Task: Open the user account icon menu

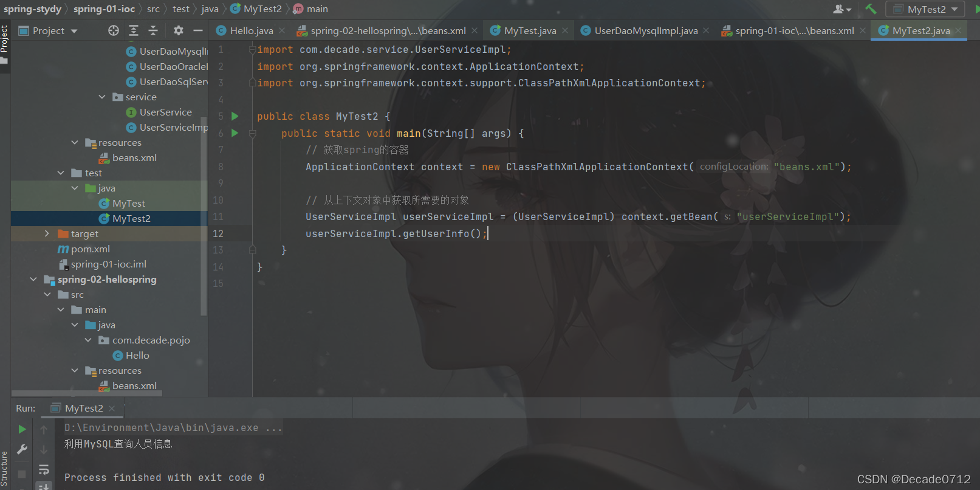Action: click(x=841, y=9)
